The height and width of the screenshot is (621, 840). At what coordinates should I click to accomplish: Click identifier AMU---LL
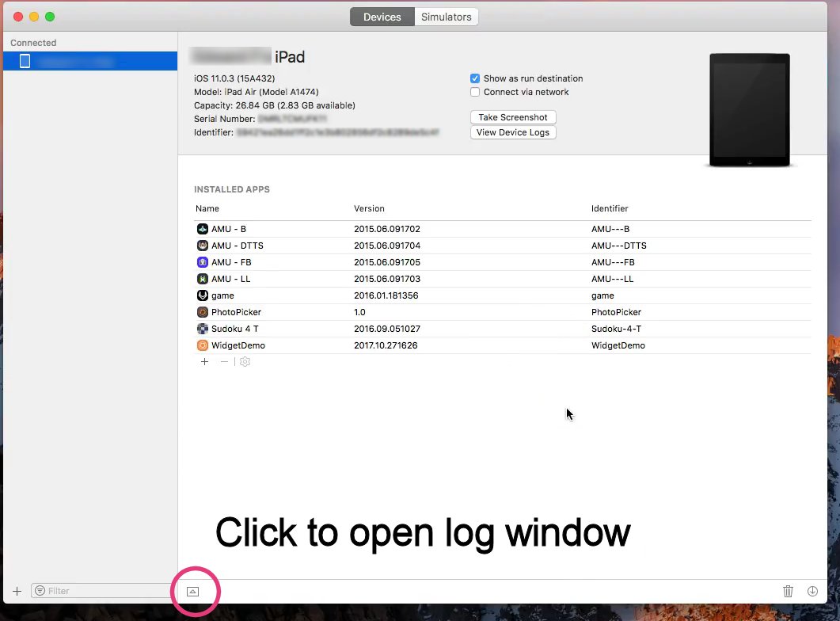pyautogui.click(x=612, y=279)
